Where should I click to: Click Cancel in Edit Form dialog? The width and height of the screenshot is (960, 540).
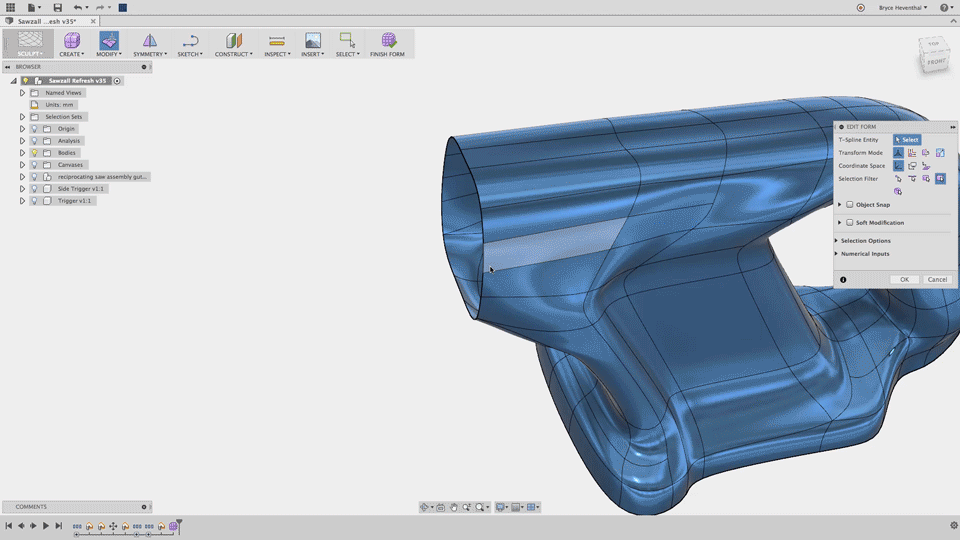tap(937, 279)
